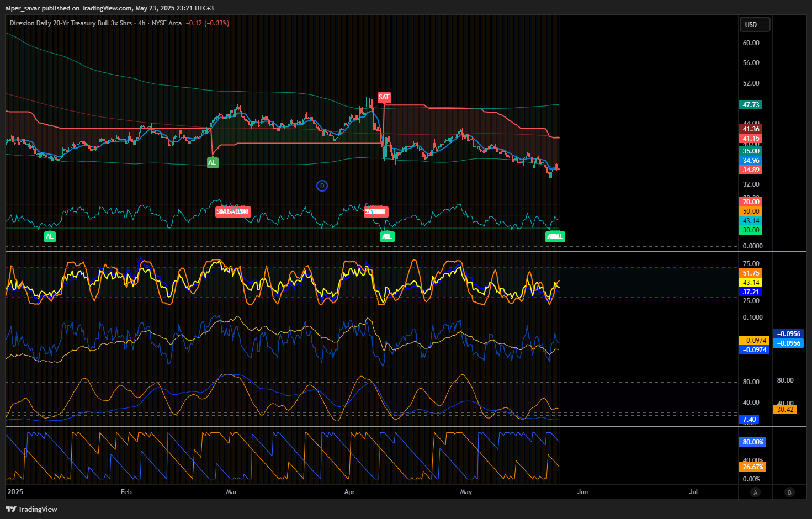Screen dimensions: 812x519
Task: Click the 0.1000 axis value
Action: click(752, 317)
